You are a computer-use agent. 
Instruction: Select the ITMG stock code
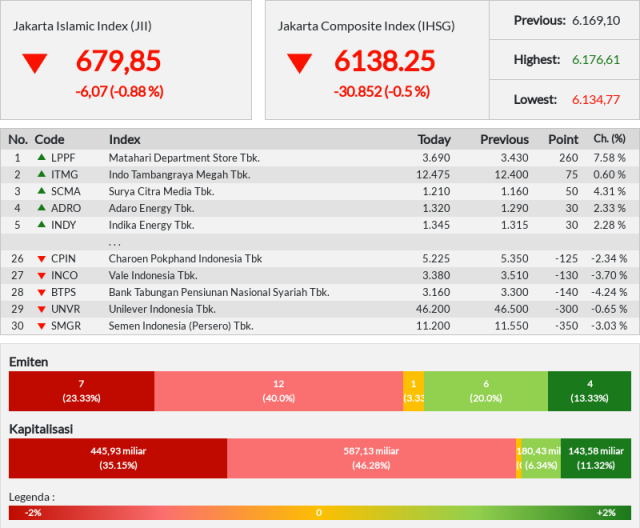[64, 175]
